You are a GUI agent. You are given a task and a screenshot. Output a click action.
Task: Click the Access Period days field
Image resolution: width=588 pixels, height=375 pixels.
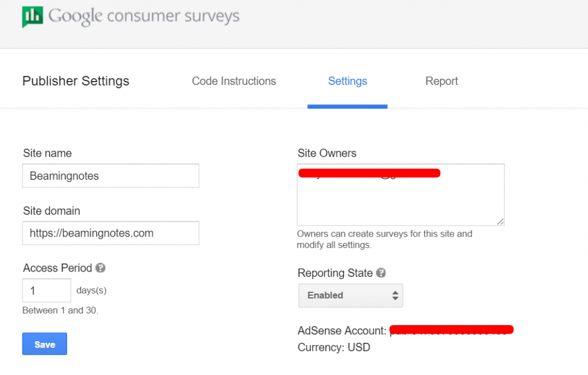[x=47, y=290]
